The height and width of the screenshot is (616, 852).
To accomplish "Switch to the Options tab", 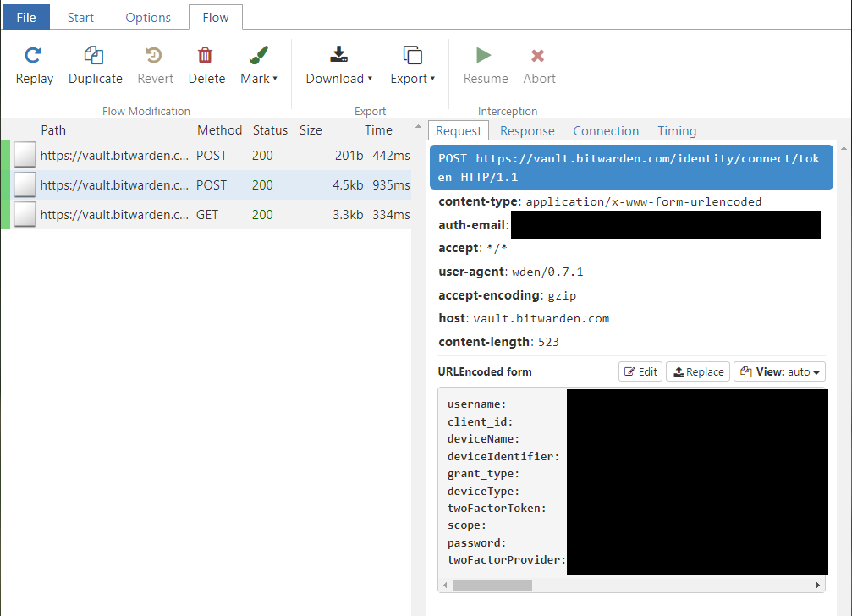I will (148, 18).
